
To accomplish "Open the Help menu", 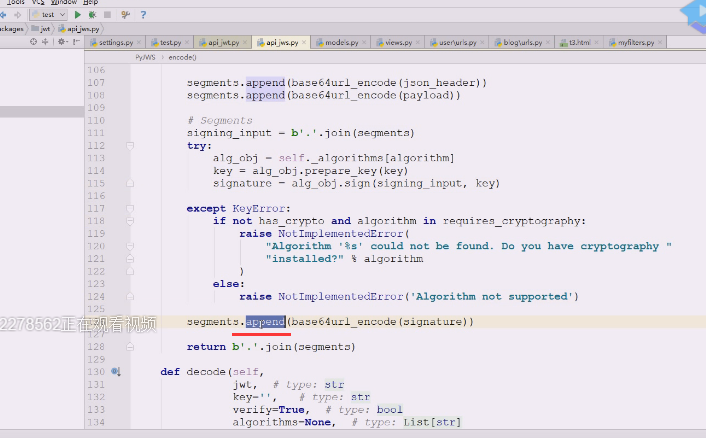I will [x=91, y=2].
